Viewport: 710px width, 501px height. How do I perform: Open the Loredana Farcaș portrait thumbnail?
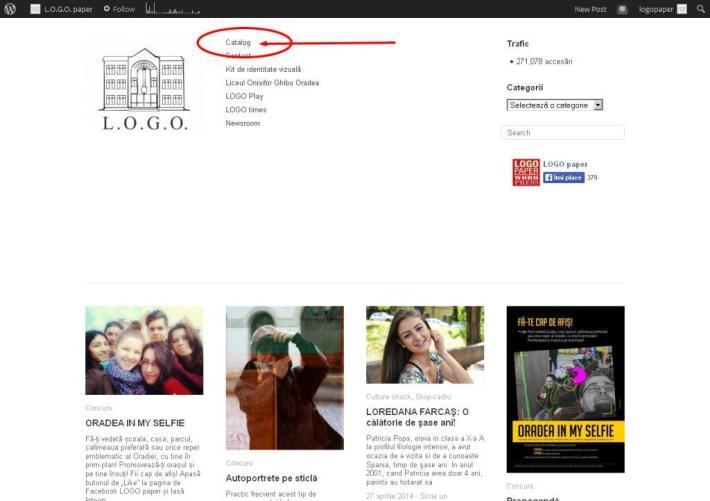[425, 345]
